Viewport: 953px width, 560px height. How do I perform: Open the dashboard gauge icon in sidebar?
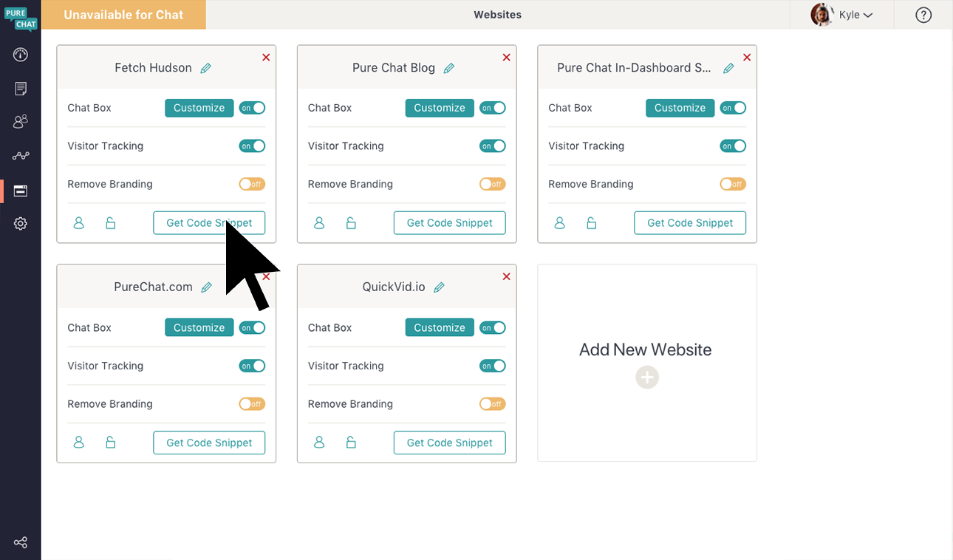click(x=21, y=55)
